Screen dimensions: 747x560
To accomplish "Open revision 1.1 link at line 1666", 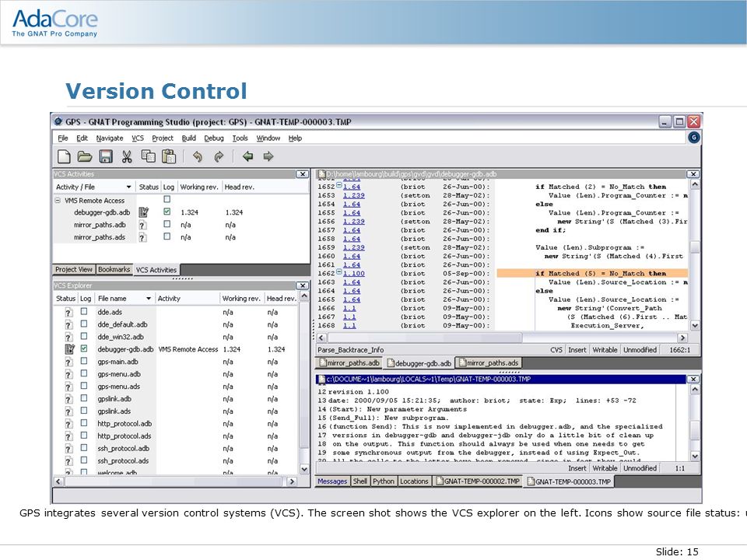I will [349, 309].
